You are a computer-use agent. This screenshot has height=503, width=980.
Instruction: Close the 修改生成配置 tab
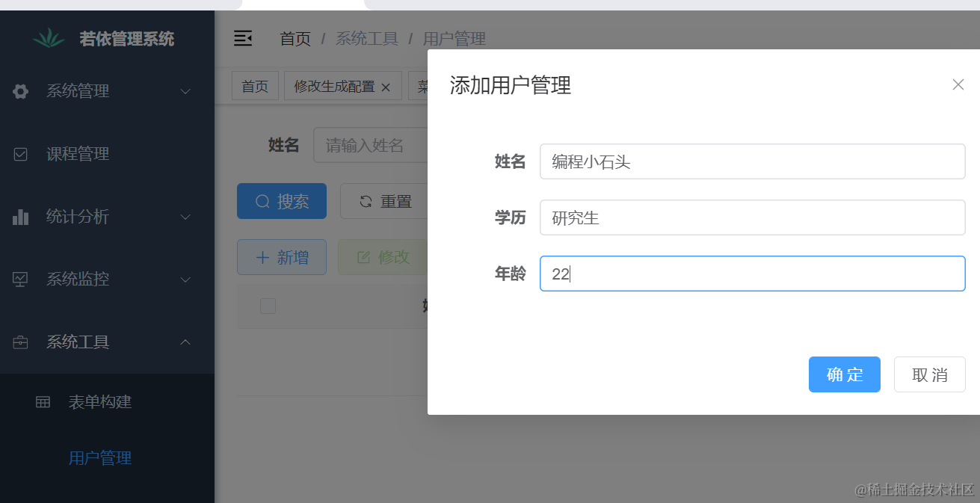coord(386,87)
